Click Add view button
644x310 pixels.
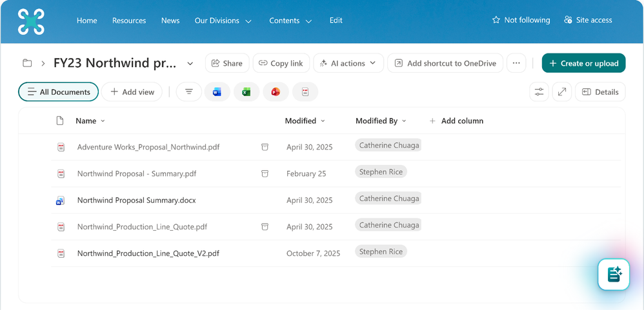pos(132,92)
